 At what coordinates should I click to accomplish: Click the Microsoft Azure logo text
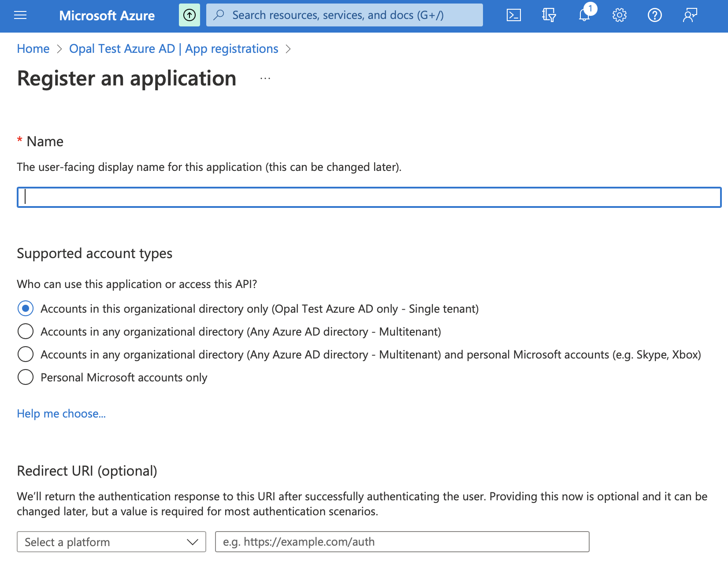click(x=107, y=15)
